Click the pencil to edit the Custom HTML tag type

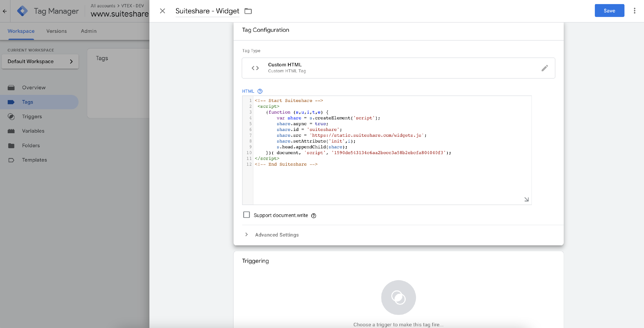(x=545, y=68)
